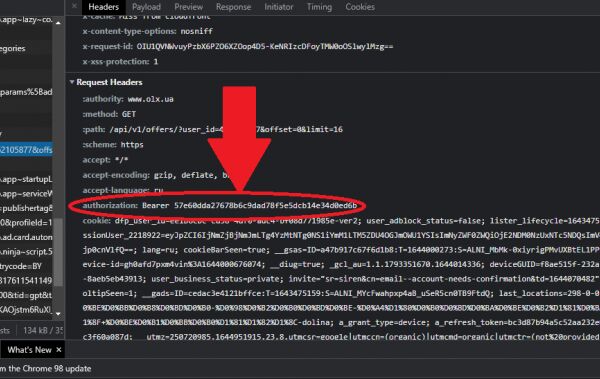Open the Cookies tab
This screenshot has height=379, width=600.
[360, 7]
